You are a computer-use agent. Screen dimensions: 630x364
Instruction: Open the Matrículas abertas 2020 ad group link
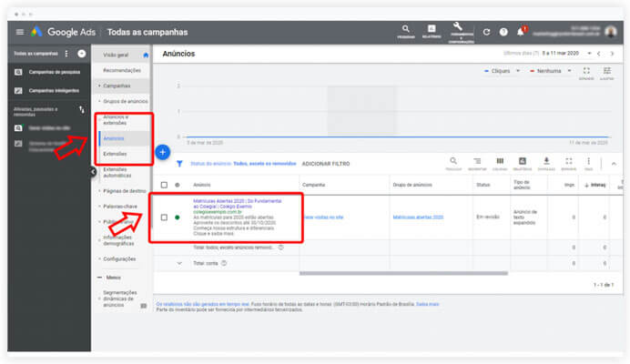coord(418,217)
